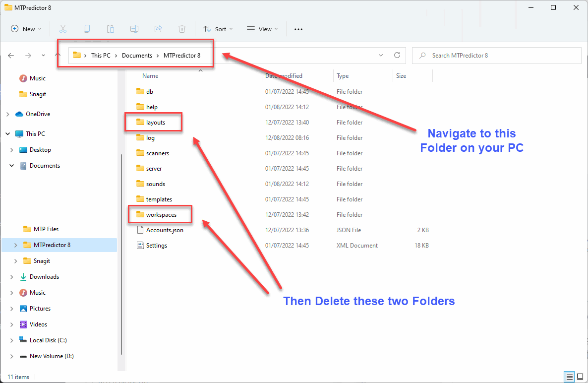The image size is (588, 383).
Task: Sort by the Date modified column header
Action: pos(284,76)
